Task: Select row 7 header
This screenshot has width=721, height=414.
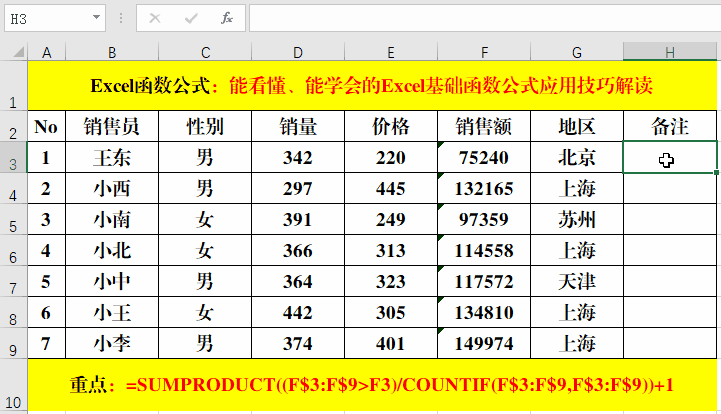Action: pos(13,281)
